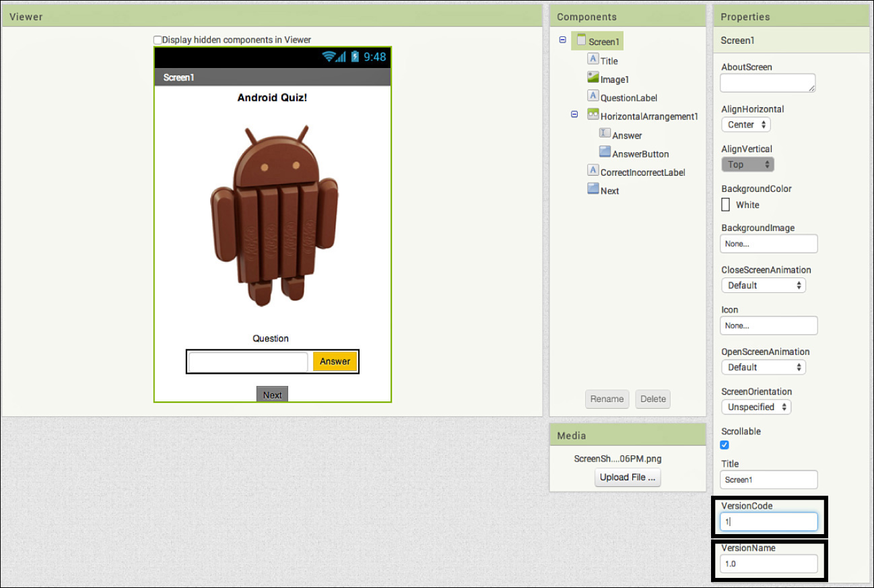
Task: Collapse the Screen1 tree node
Action: point(562,40)
